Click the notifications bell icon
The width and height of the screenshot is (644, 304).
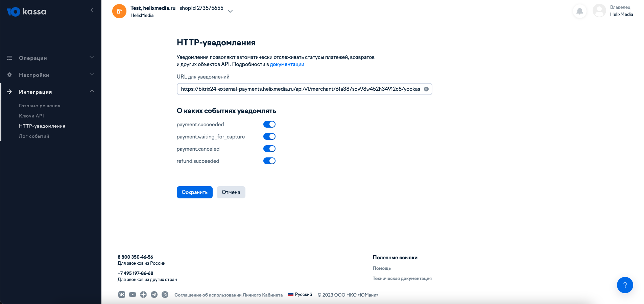[x=579, y=11]
